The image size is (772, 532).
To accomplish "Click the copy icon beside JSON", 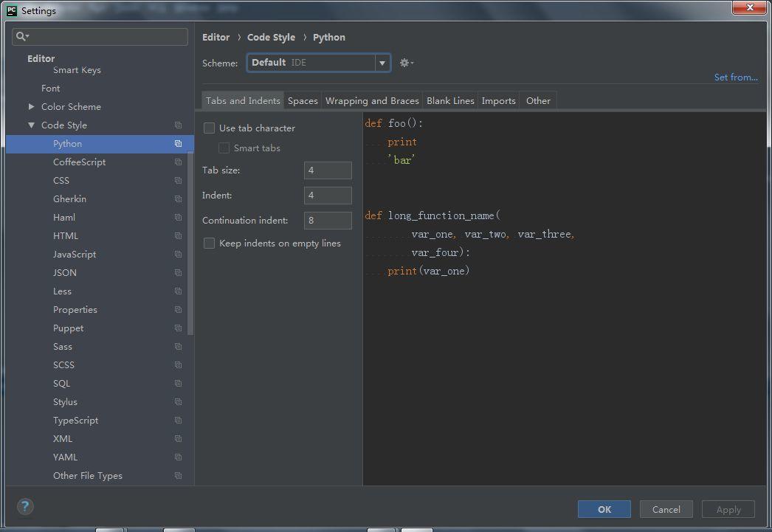I will [x=178, y=273].
